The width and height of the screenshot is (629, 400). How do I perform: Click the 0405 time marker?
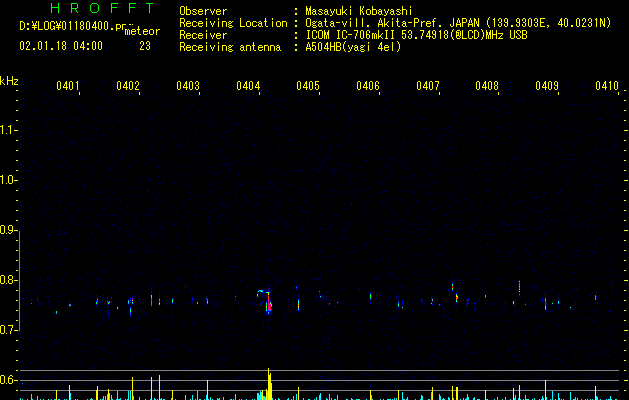(308, 85)
